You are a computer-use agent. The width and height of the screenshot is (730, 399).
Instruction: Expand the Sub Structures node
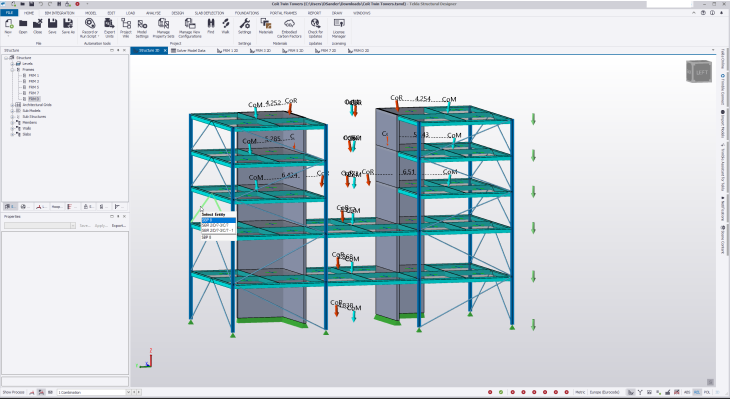click(13, 117)
